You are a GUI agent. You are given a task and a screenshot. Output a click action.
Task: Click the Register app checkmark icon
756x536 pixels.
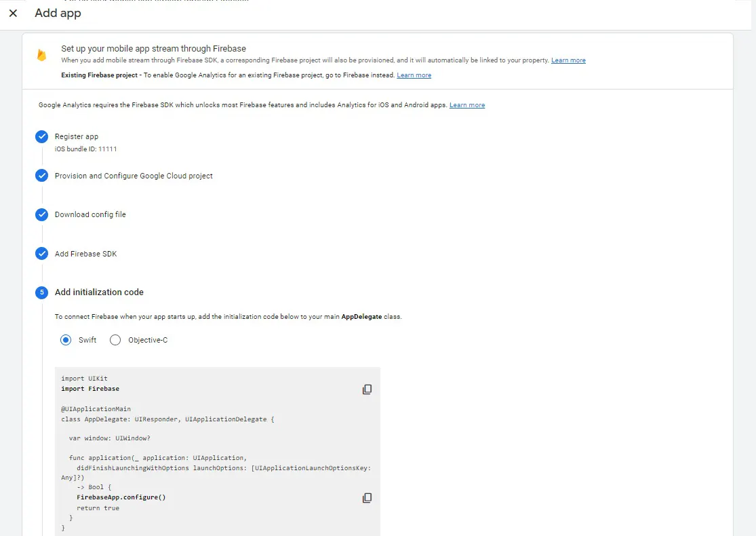click(42, 136)
